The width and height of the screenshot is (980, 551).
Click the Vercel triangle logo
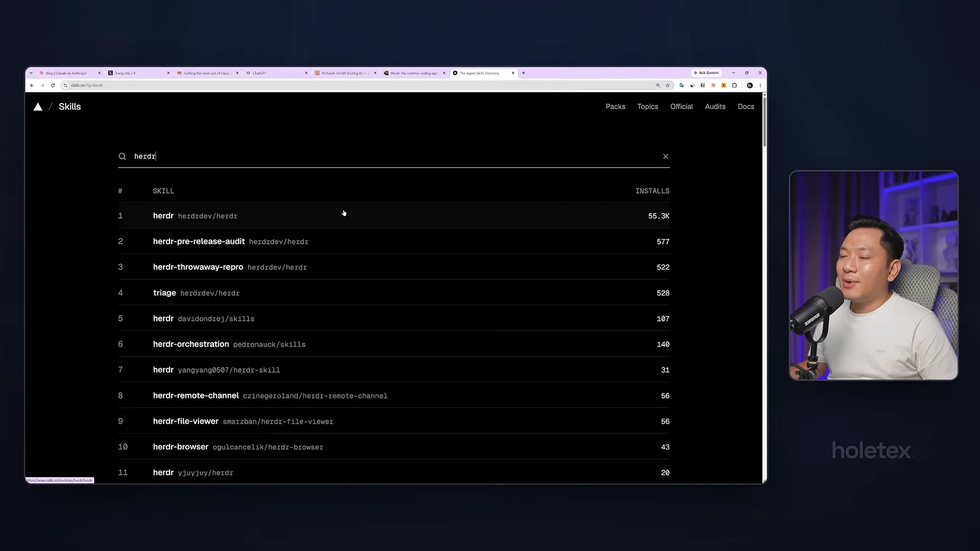(38, 107)
